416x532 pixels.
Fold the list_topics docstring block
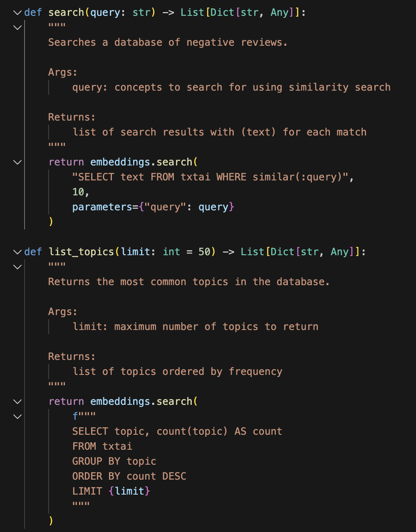click(17, 267)
